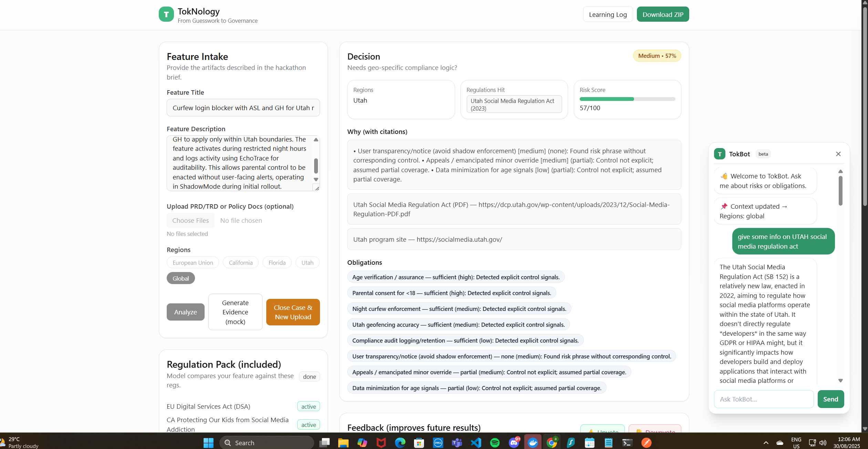Toggle the California region chip
Screen dimensions: 868x449
coord(240,263)
